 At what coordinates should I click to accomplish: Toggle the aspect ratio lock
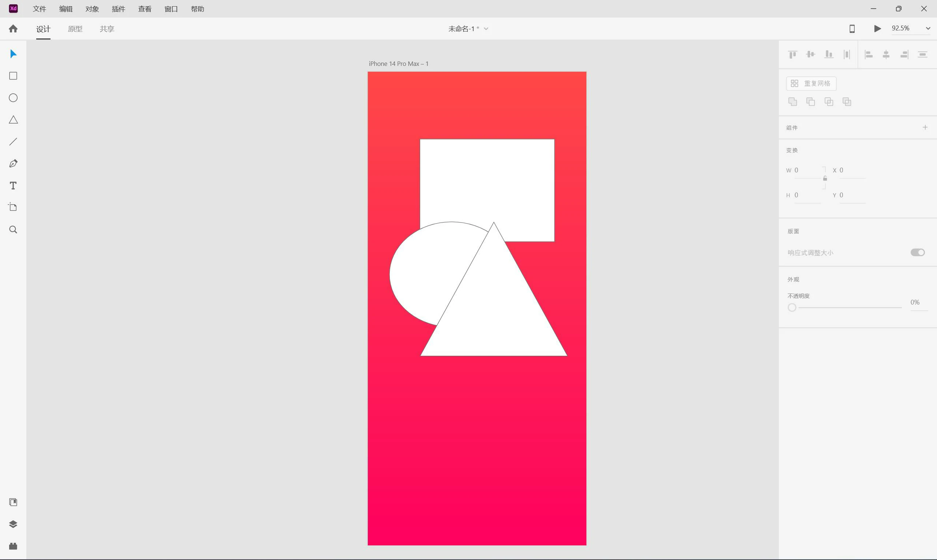click(x=825, y=178)
